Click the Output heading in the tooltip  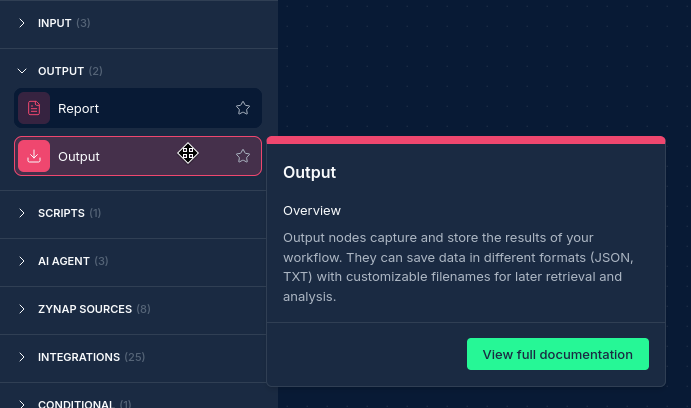pos(309,172)
